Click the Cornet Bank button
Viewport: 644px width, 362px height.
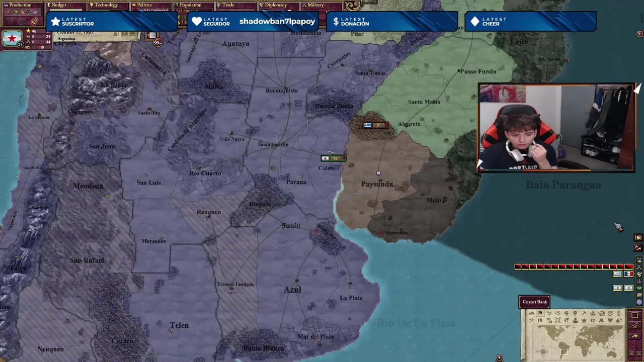(535, 302)
